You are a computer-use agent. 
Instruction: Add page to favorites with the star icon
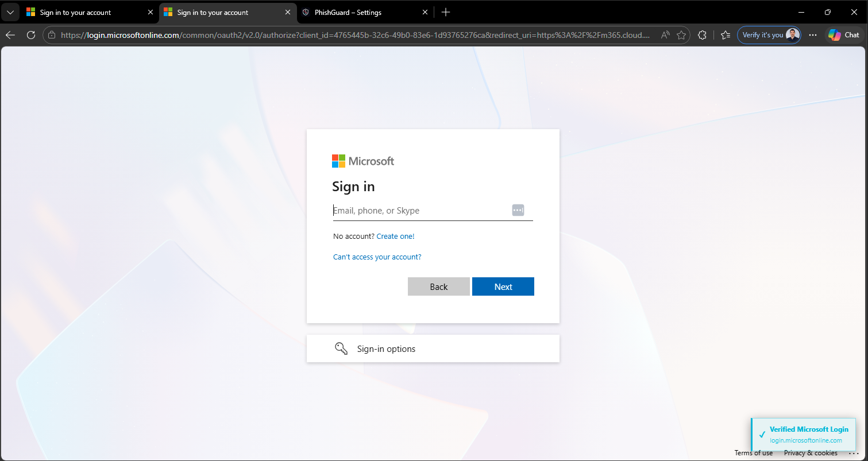click(x=681, y=35)
